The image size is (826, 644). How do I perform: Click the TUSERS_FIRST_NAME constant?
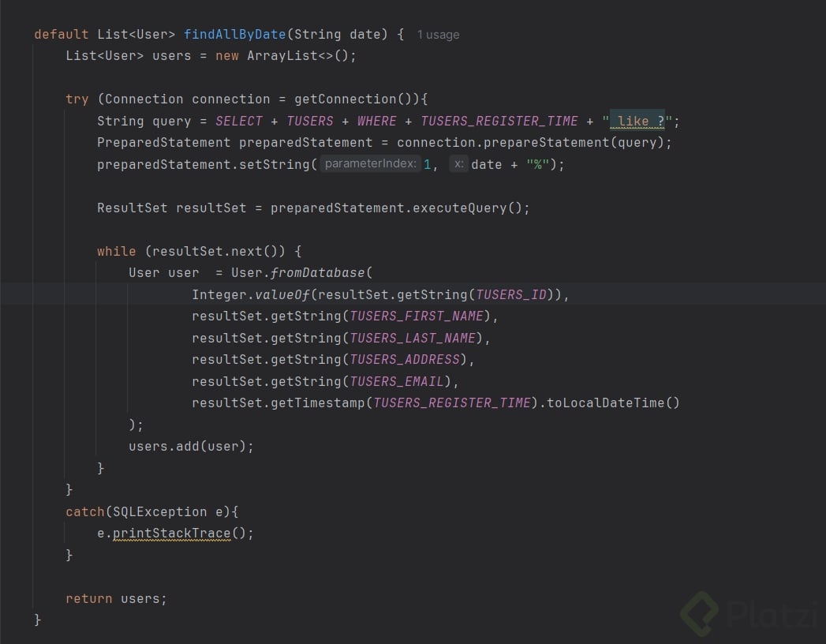click(417, 316)
